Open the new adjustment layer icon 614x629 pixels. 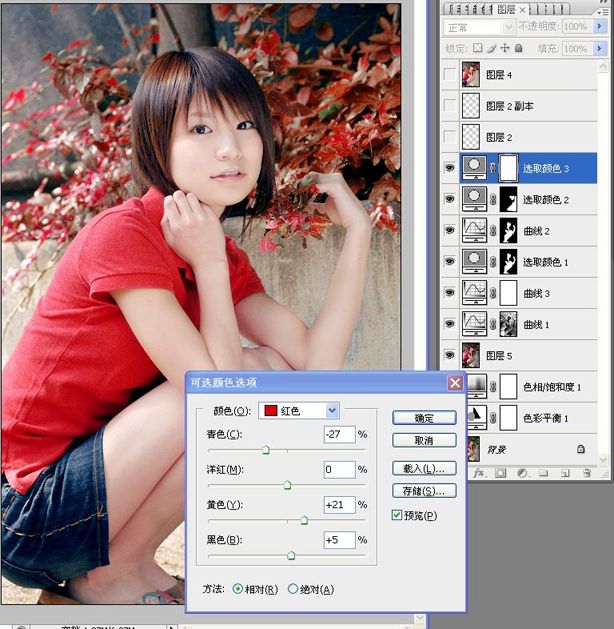pos(522,473)
